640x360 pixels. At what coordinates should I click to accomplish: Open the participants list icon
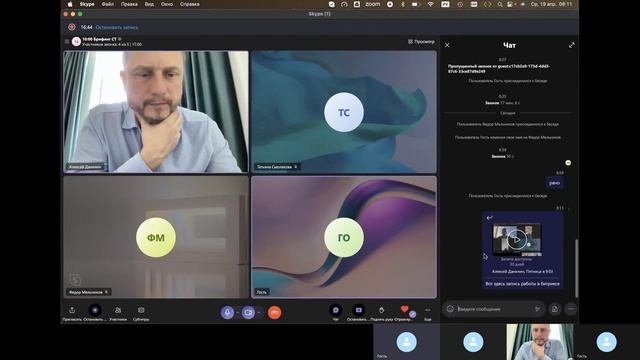(118, 311)
